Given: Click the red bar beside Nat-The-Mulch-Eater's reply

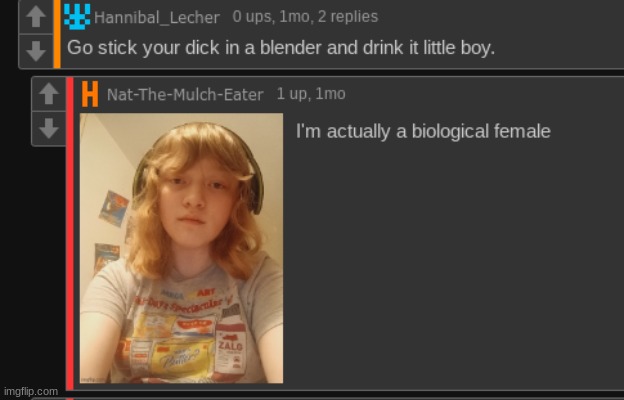Looking at the screenshot, I should click(x=70, y=233).
